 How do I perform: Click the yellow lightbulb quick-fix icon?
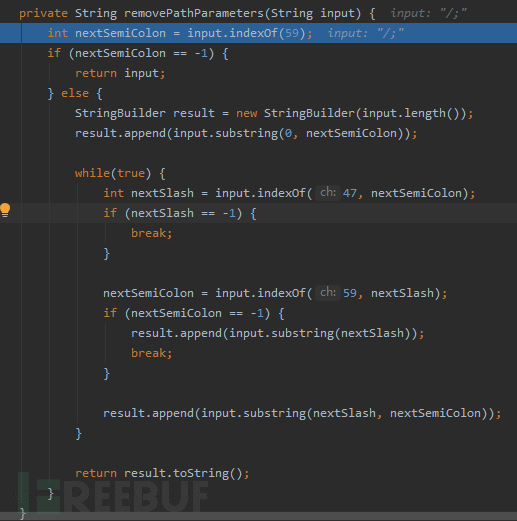[x=5, y=210]
